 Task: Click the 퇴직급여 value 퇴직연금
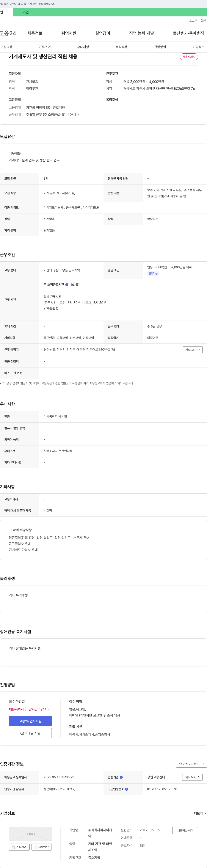(x=152, y=338)
